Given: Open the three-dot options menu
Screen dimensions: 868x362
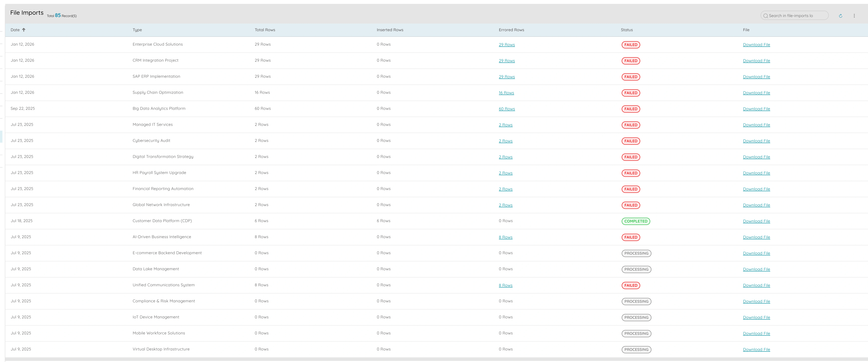Looking at the screenshot, I should (854, 16).
